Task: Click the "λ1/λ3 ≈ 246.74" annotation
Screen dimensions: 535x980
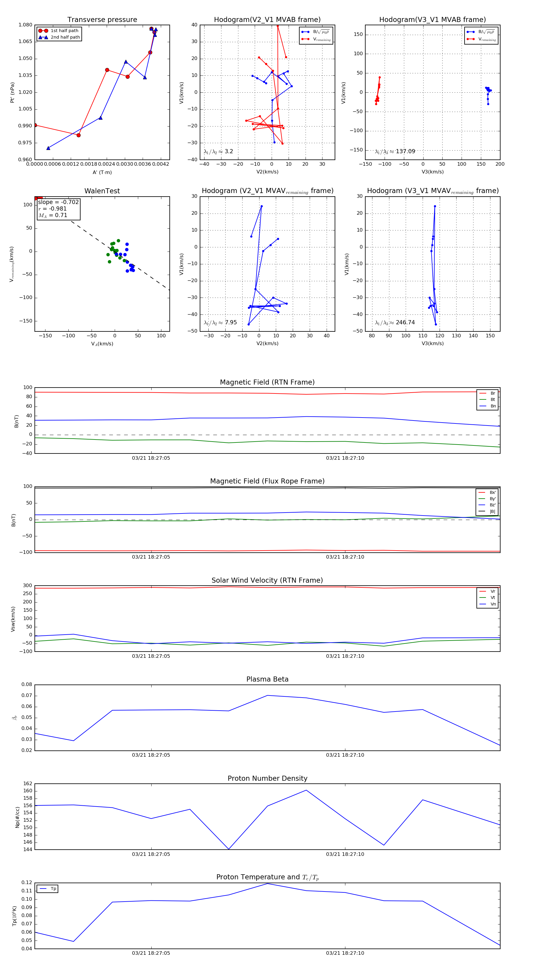Action: [x=395, y=323]
